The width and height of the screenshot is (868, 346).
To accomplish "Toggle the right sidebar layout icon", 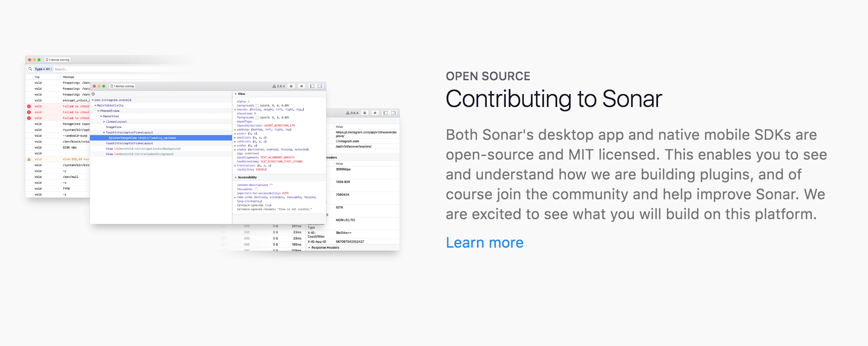I will click(320, 86).
